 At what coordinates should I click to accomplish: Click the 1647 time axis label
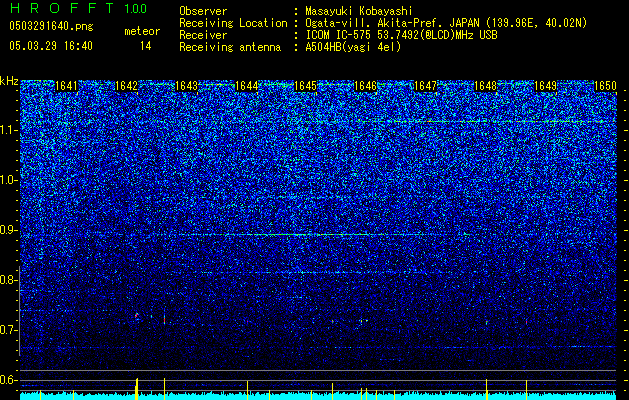425,86
